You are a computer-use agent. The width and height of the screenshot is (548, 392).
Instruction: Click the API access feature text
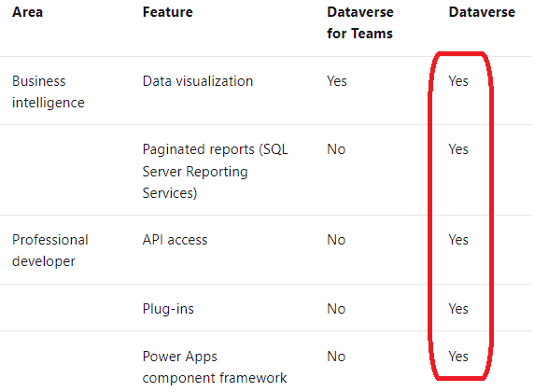(x=175, y=240)
